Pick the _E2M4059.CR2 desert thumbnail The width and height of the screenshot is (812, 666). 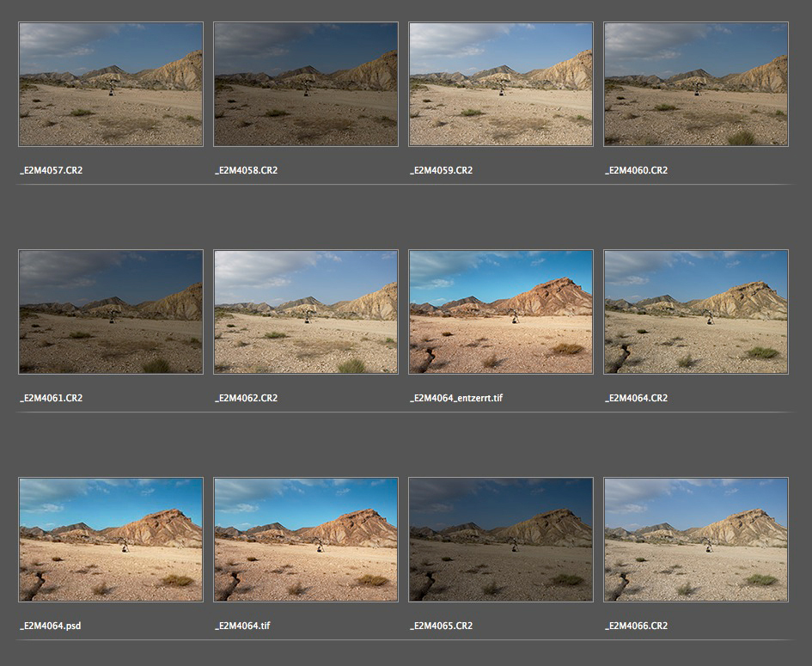(x=501, y=84)
